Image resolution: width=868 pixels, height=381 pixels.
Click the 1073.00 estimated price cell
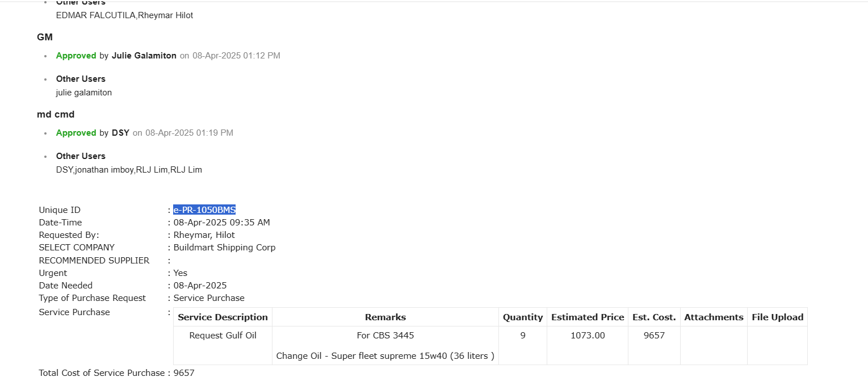point(588,336)
